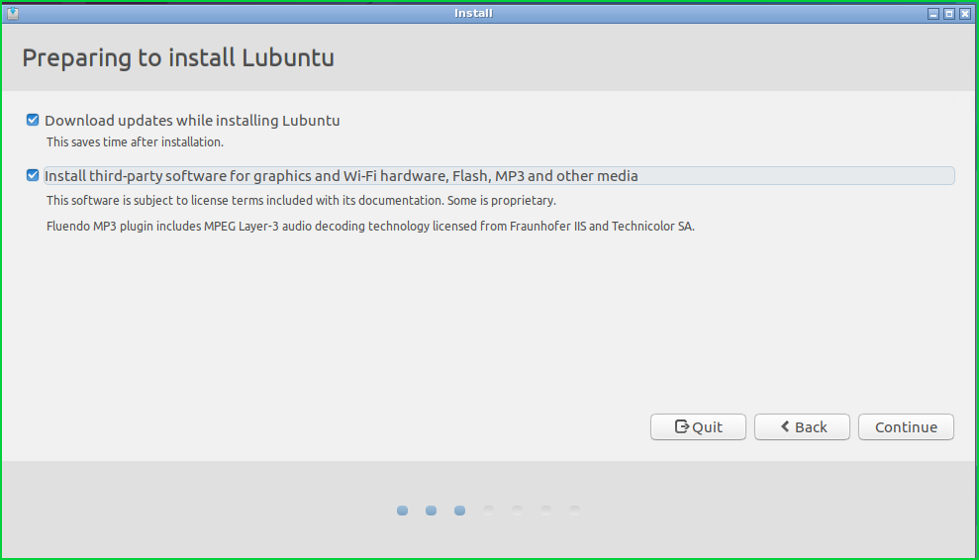Click the license terms description text

tap(301, 201)
